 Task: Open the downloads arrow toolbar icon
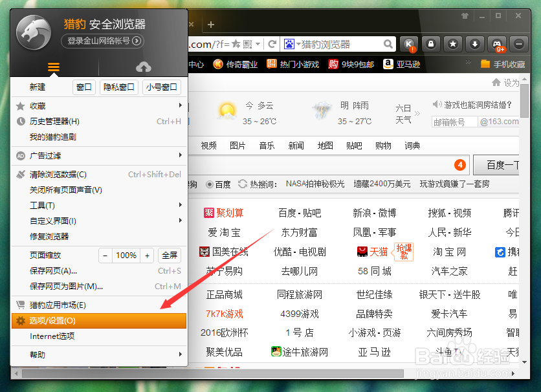pos(475,44)
